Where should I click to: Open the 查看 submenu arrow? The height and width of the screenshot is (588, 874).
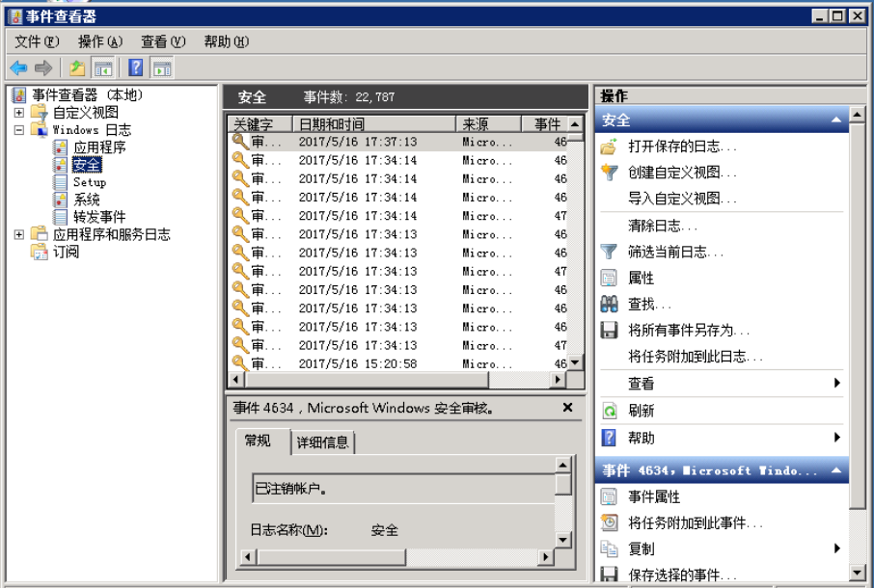pyautogui.click(x=836, y=383)
